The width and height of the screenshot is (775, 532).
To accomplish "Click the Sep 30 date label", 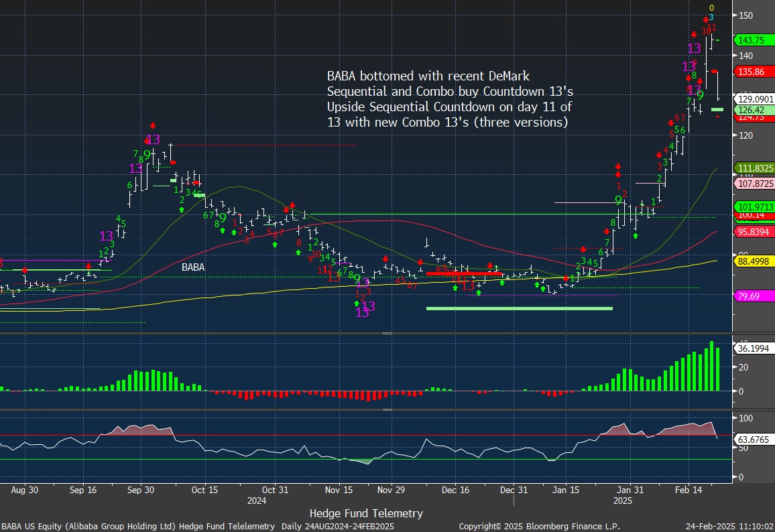I will pos(141,490).
